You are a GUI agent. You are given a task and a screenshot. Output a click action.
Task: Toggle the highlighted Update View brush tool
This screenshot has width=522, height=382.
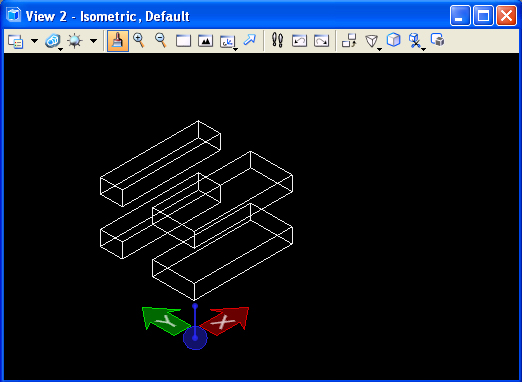pos(118,41)
